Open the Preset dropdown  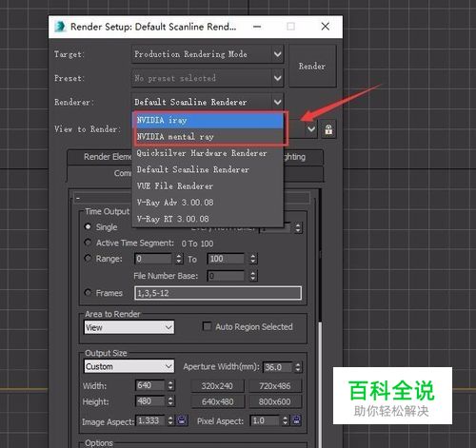tap(208, 78)
